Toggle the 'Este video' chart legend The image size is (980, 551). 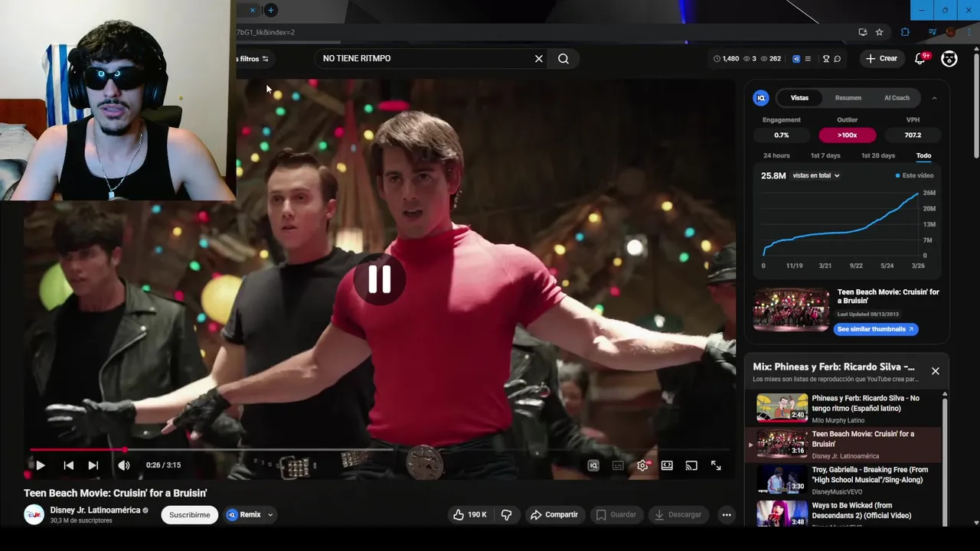coord(915,176)
